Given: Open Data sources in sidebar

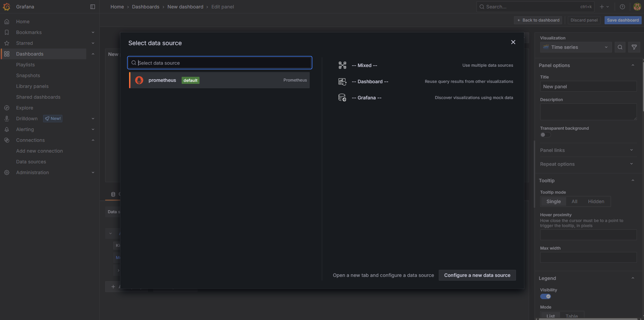Looking at the screenshot, I should point(31,162).
